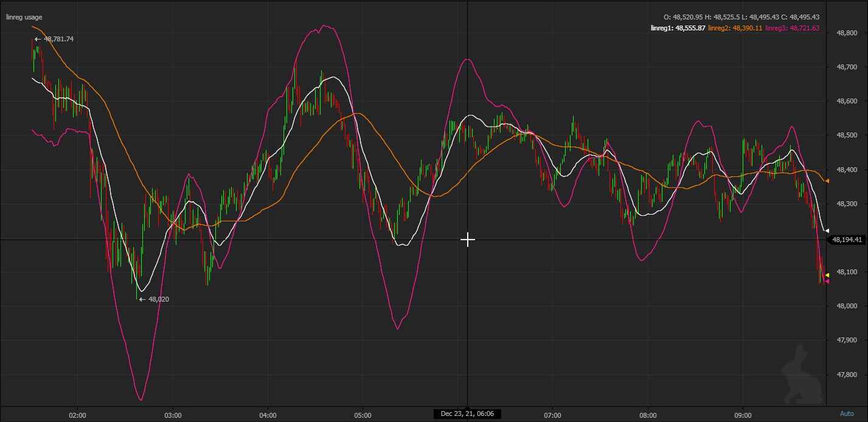Click the pink linreg3 arrow on price axis
This screenshot has width=868, height=422.
pyautogui.click(x=827, y=281)
